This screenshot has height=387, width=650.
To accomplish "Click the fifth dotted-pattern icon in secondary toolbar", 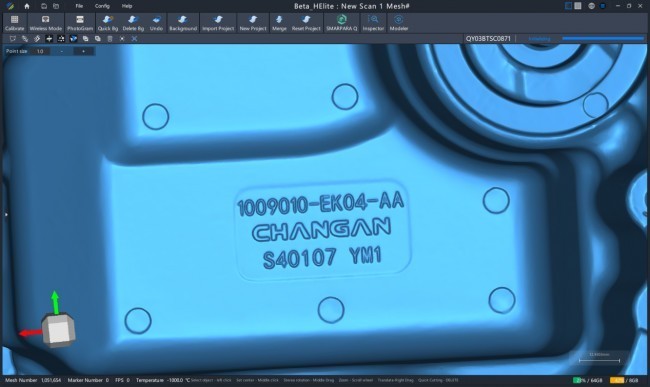I will tap(61, 39).
